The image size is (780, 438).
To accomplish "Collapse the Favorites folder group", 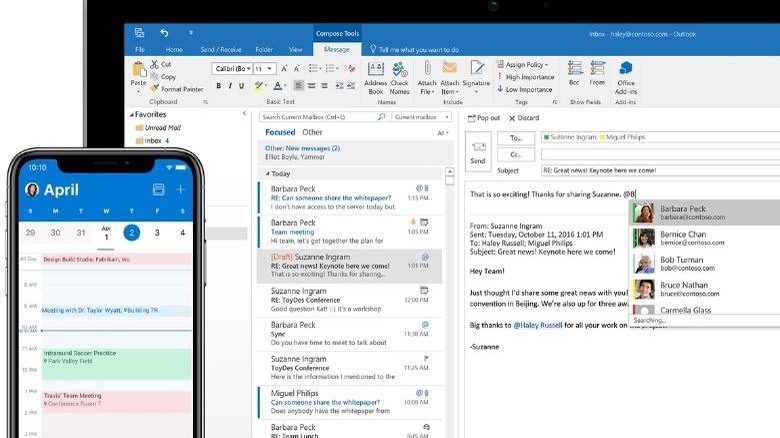I will pos(131,115).
